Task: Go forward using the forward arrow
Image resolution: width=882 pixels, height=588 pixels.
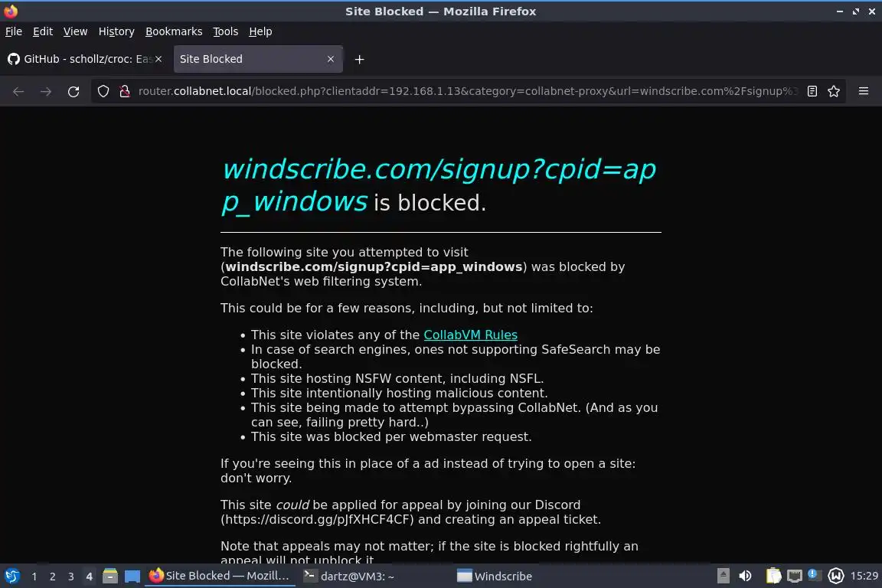Action: [x=46, y=91]
